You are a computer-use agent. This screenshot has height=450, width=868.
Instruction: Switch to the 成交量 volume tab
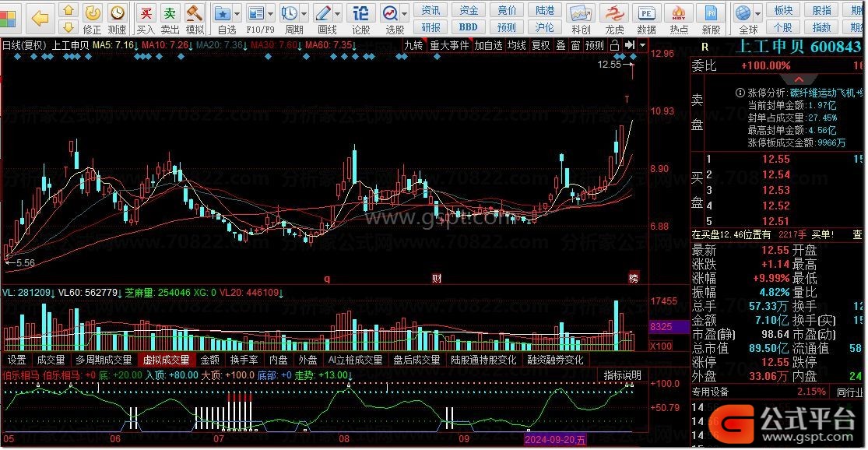click(x=51, y=360)
